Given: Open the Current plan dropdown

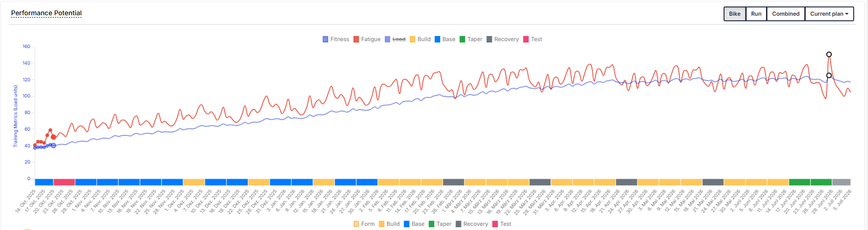Looking at the screenshot, I should 829,14.
